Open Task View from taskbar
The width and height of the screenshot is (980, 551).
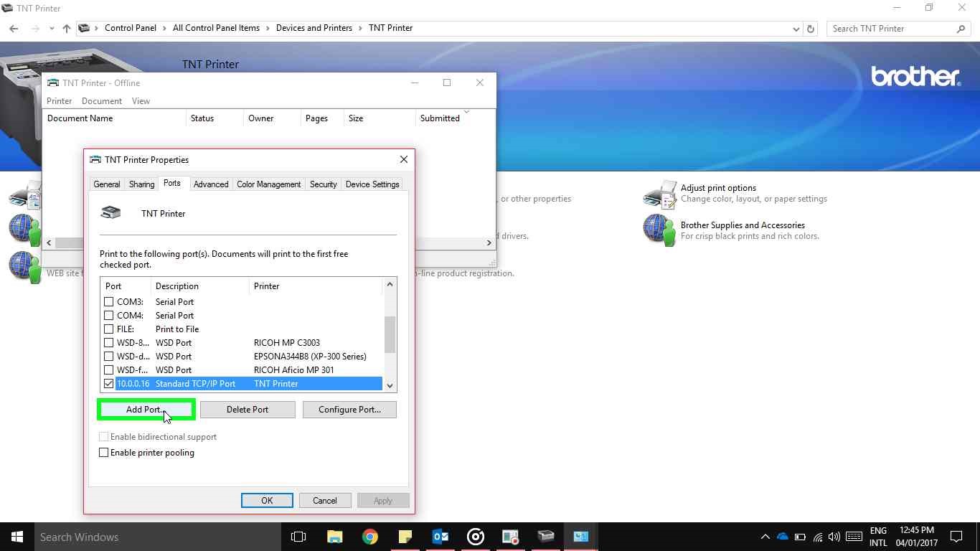pos(298,537)
